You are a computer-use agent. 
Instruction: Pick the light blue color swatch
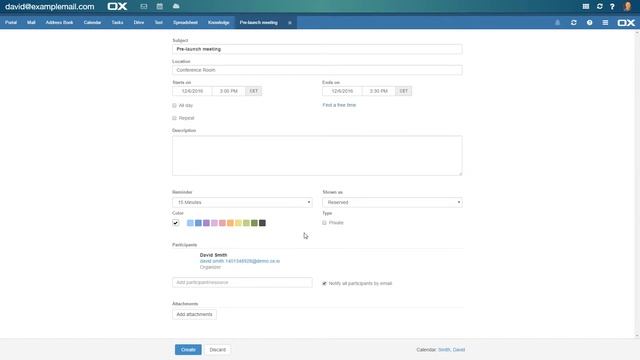tap(190, 223)
